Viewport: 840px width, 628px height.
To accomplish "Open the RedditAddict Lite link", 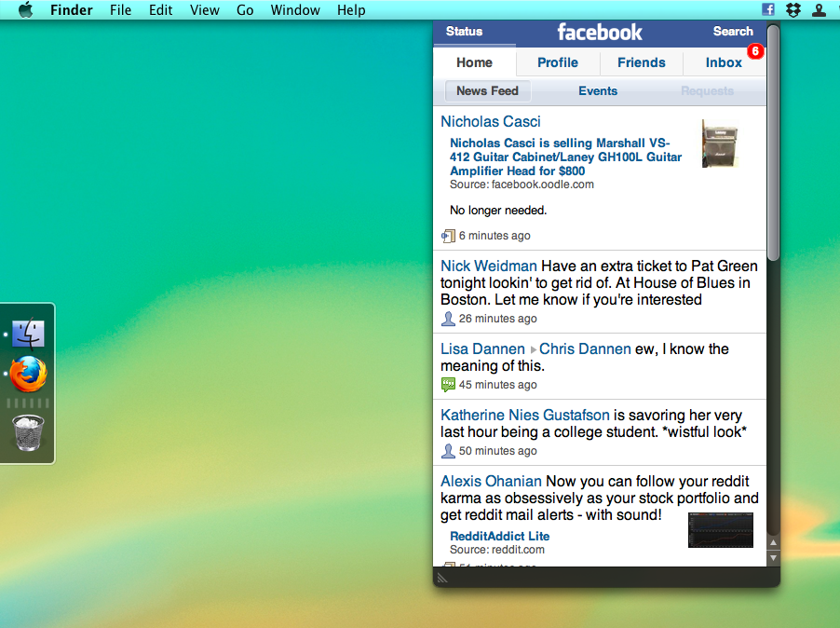I will point(499,536).
